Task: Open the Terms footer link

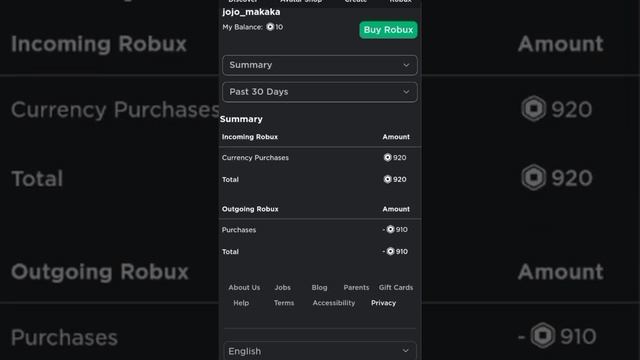Action: click(284, 303)
